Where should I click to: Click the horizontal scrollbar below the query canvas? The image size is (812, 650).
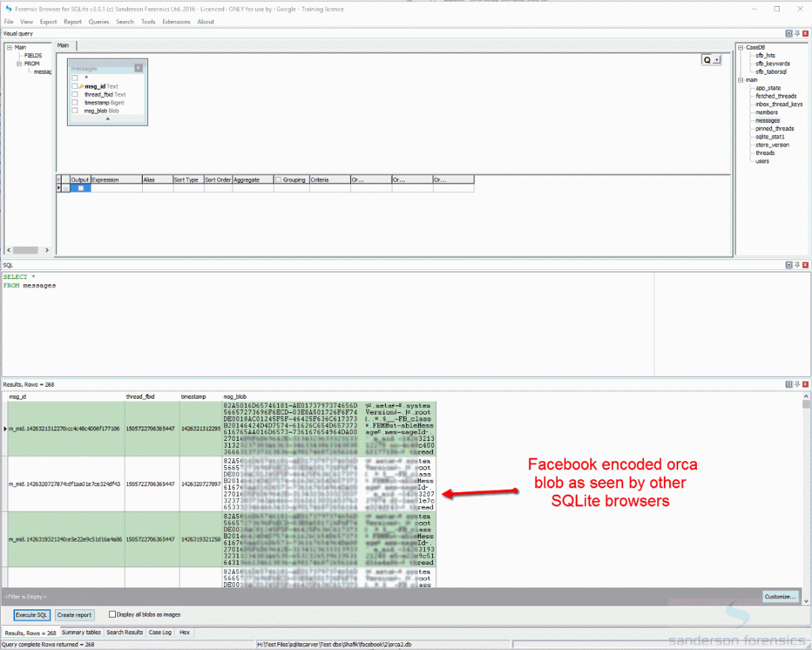26,250
